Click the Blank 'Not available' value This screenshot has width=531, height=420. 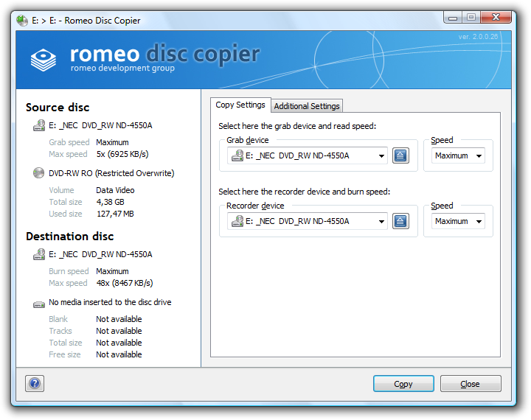click(x=119, y=319)
